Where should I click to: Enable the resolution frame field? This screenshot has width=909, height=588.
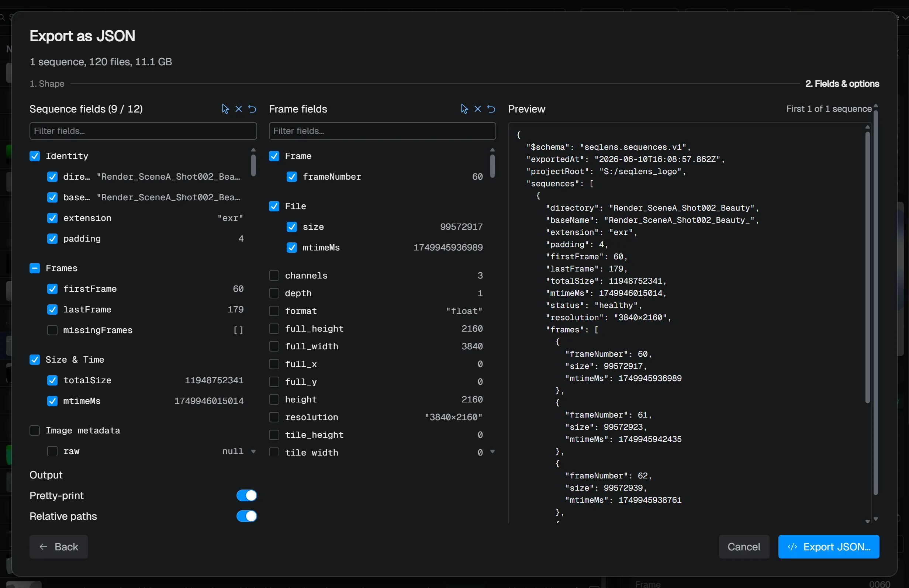click(x=274, y=417)
